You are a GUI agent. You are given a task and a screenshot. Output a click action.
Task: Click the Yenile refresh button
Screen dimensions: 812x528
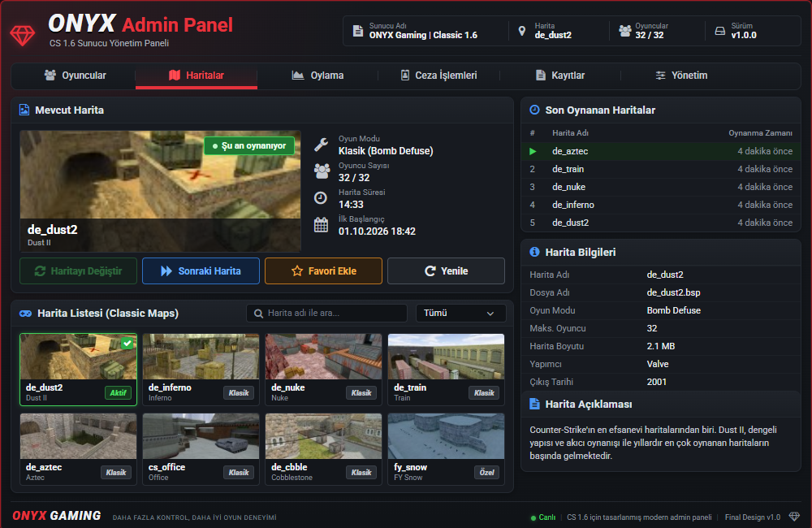[x=447, y=271]
